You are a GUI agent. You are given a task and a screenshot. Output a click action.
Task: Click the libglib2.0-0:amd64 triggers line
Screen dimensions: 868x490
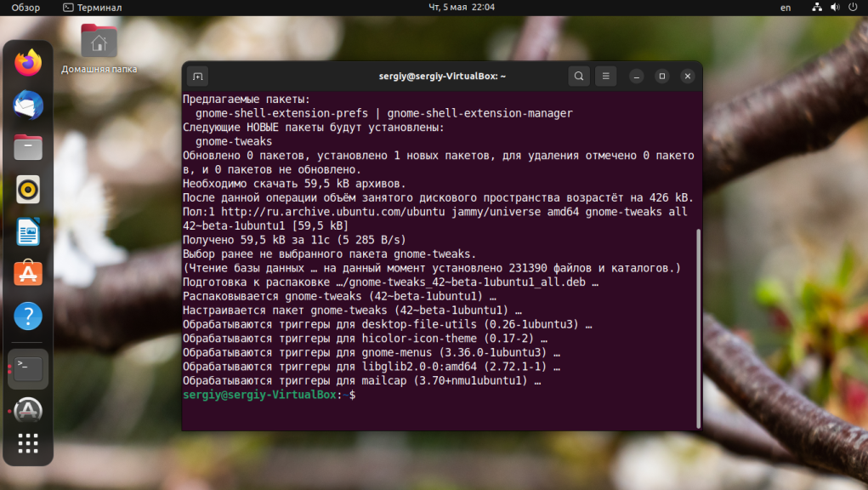click(x=372, y=367)
